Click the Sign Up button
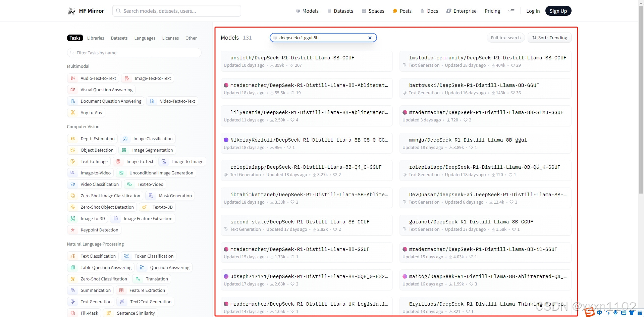644x317 pixels. pyautogui.click(x=558, y=11)
